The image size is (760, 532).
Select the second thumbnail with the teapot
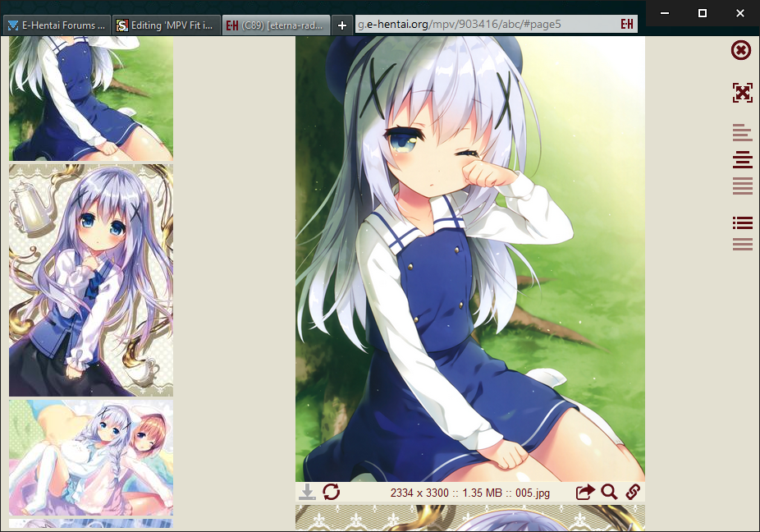coord(91,280)
